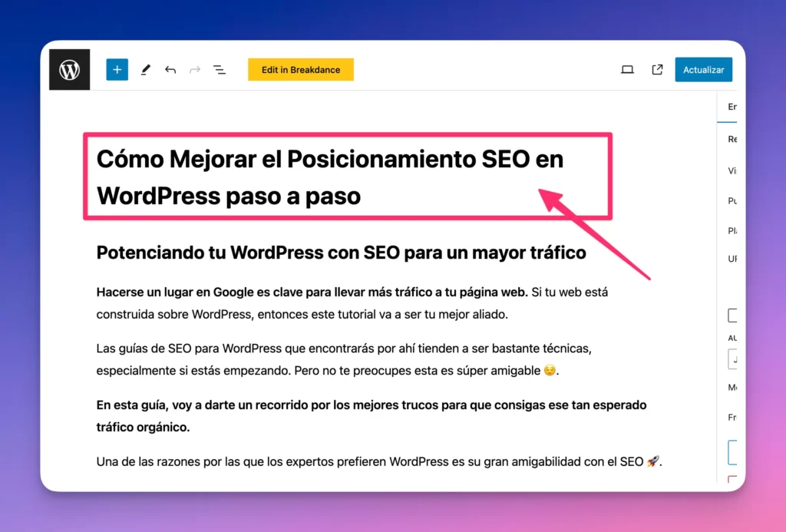This screenshot has height=532, width=786.
Task: Open the Autor dropdown in the sidebar
Action: [732, 359]
